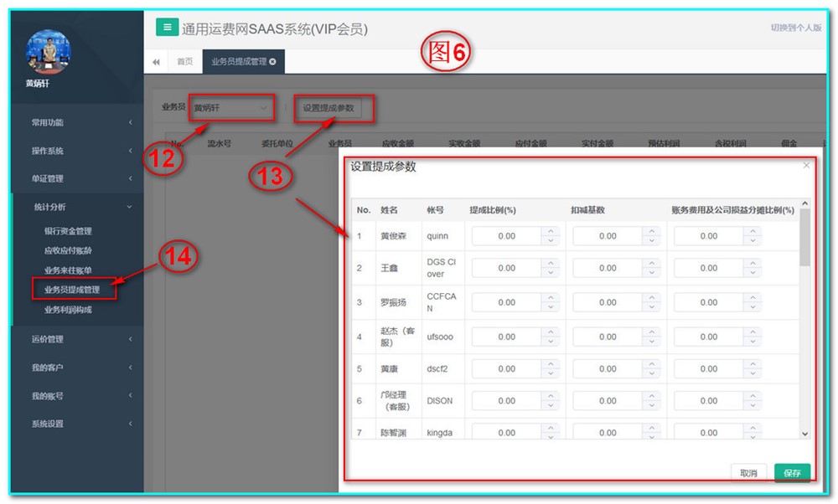
Task: Click the up arrow on 赵杰's 提成比例 field
Action: click(549, 331)
